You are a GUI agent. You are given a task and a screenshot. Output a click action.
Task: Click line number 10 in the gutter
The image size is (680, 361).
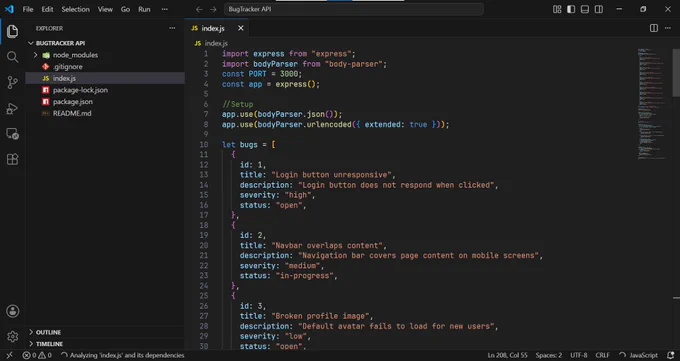[203, 144]
